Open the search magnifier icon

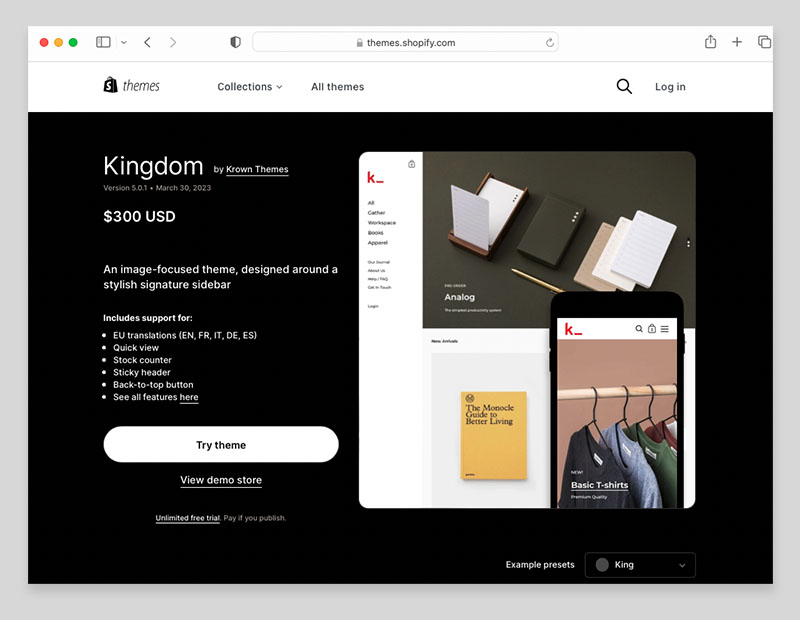click(624, 86)
